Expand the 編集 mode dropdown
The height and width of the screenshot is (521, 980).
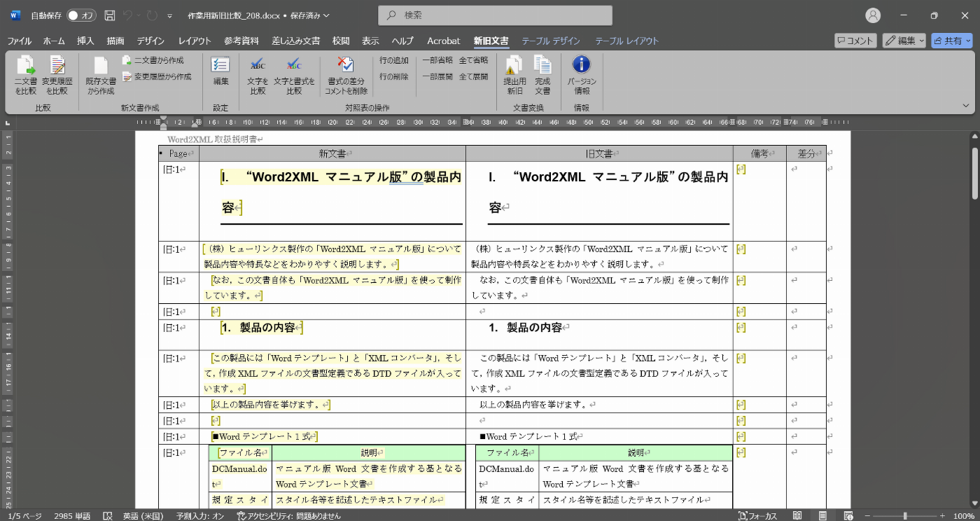[904, 41]
